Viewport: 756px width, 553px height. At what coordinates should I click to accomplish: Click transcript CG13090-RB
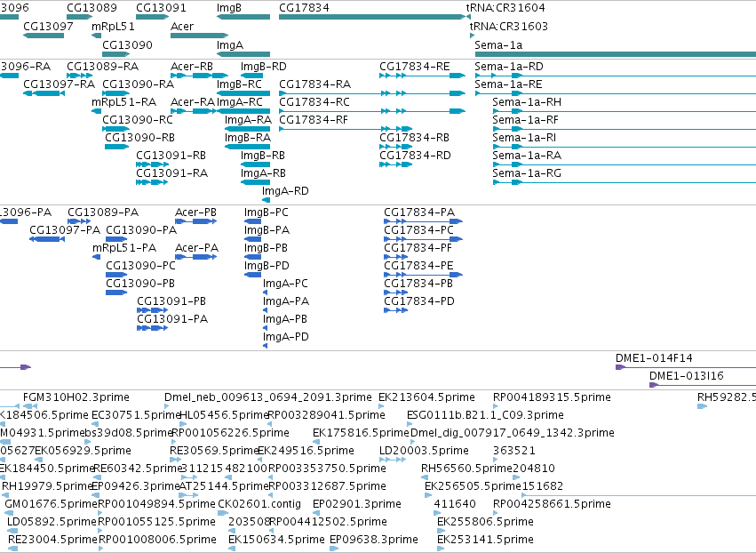point(140,138)
